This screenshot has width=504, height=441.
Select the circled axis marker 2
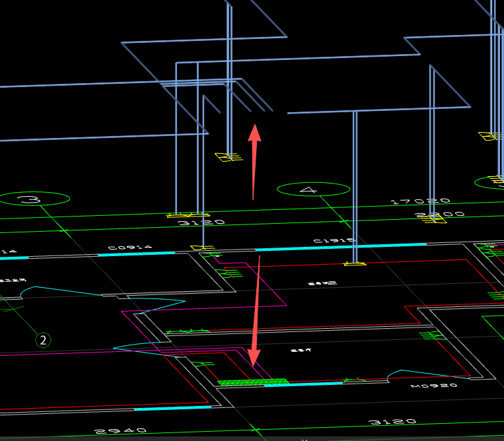[x=43, y=340]
